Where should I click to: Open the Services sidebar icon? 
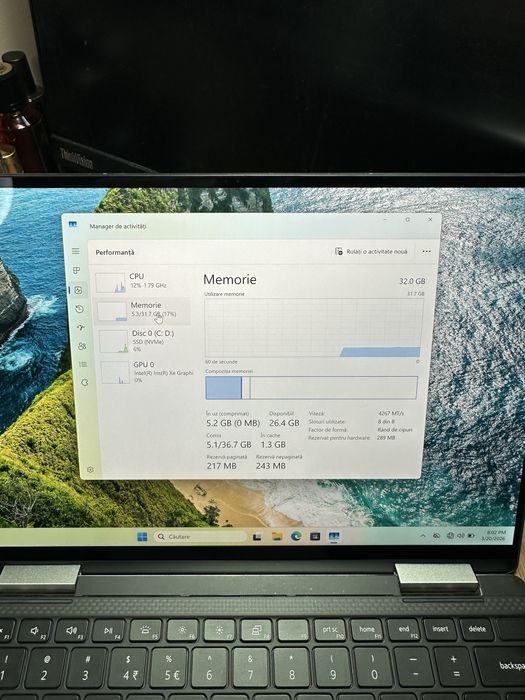(84, 383)
